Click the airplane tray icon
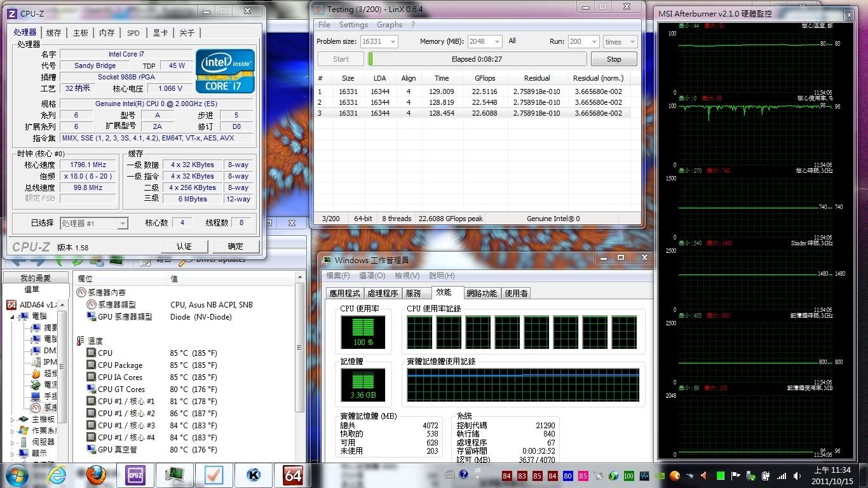Image resolution: width=868 pixels, height=488 pixels. [x=598, y=476]
